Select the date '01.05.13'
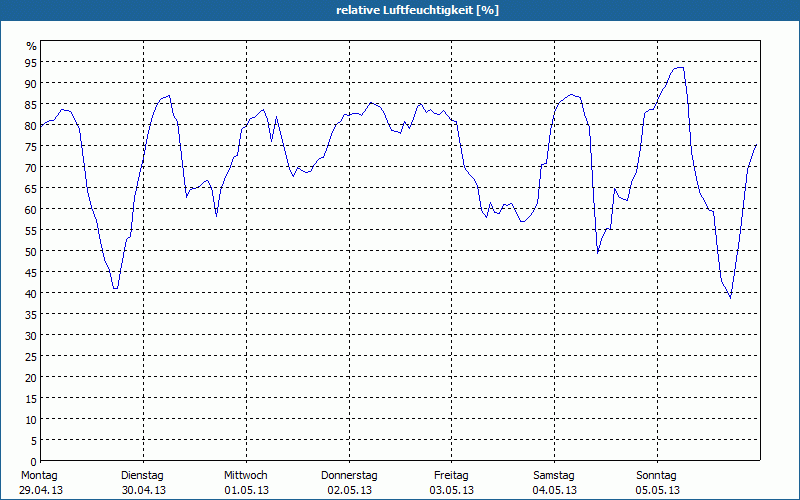 point(246,490)
